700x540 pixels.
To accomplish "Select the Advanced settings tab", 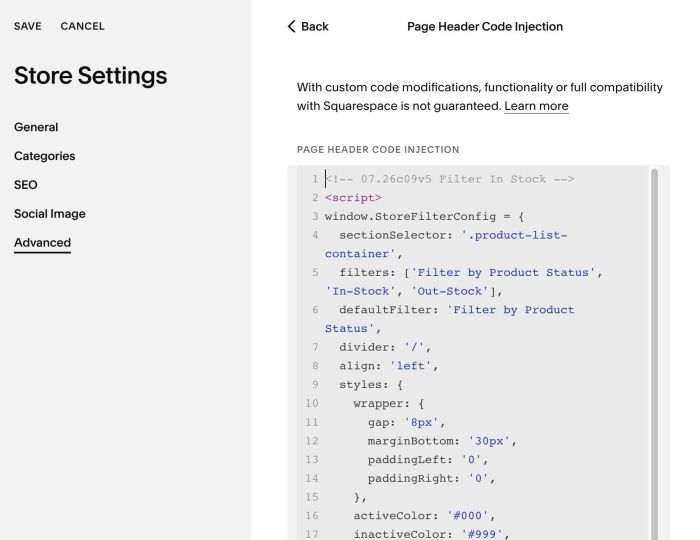I will point(42,243).
